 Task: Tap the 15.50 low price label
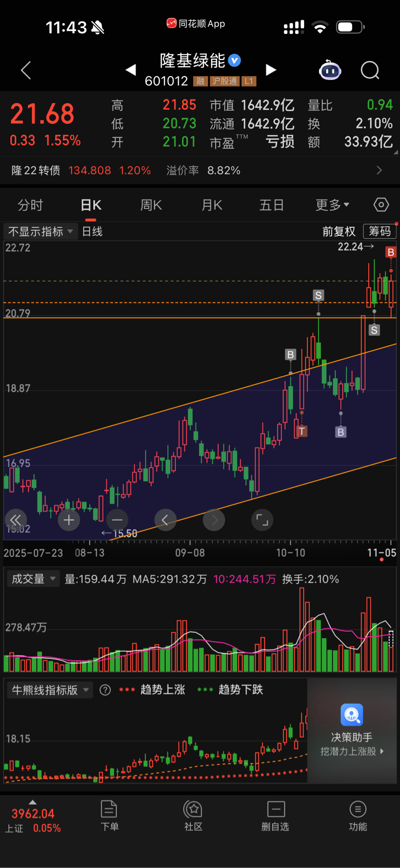pyautogui.click(x=119, y=533)
